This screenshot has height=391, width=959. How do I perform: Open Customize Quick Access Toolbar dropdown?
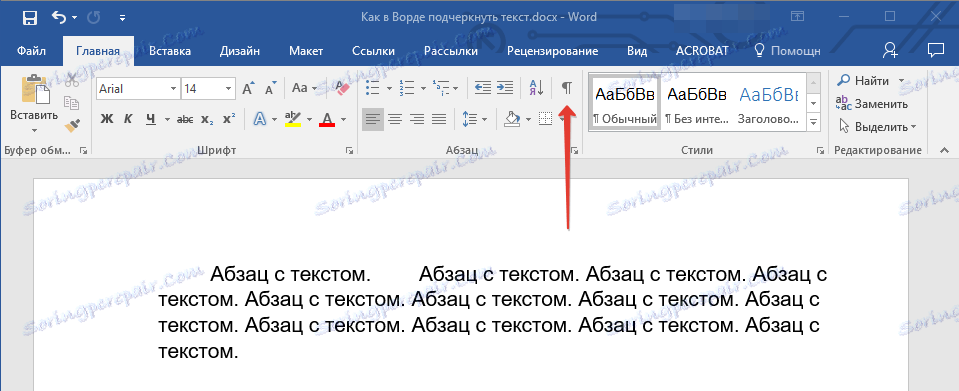click(x=123, y=18)
